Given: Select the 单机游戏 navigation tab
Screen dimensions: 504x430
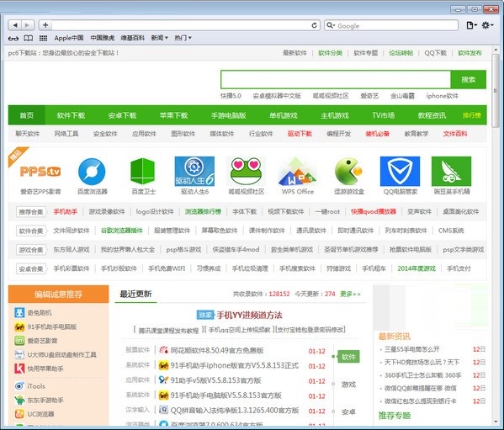Looking at the screenshot, I should [284, 115].
